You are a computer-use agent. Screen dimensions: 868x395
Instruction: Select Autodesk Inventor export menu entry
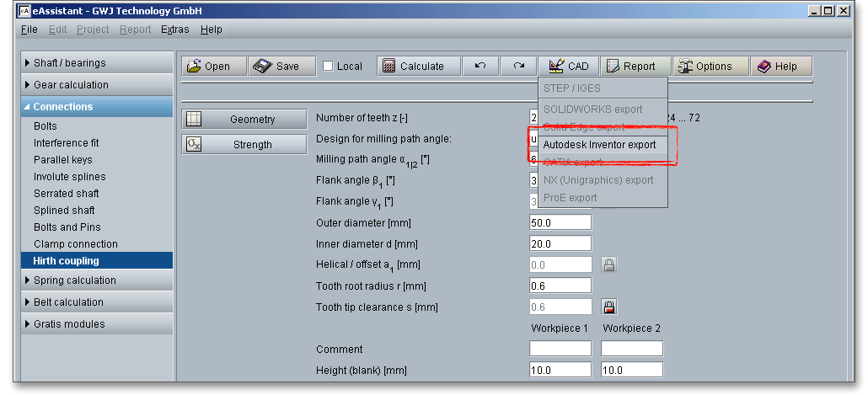[599, 145]
